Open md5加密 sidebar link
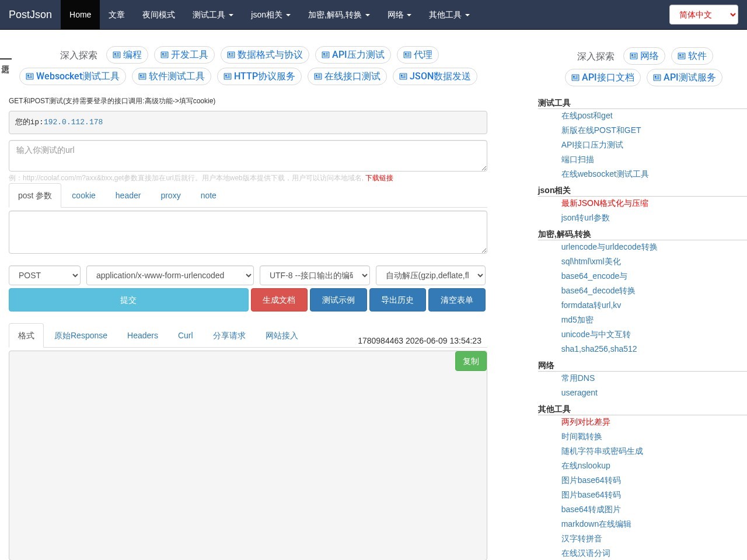Viewport: 747px width, 560px height. (577, 320)
